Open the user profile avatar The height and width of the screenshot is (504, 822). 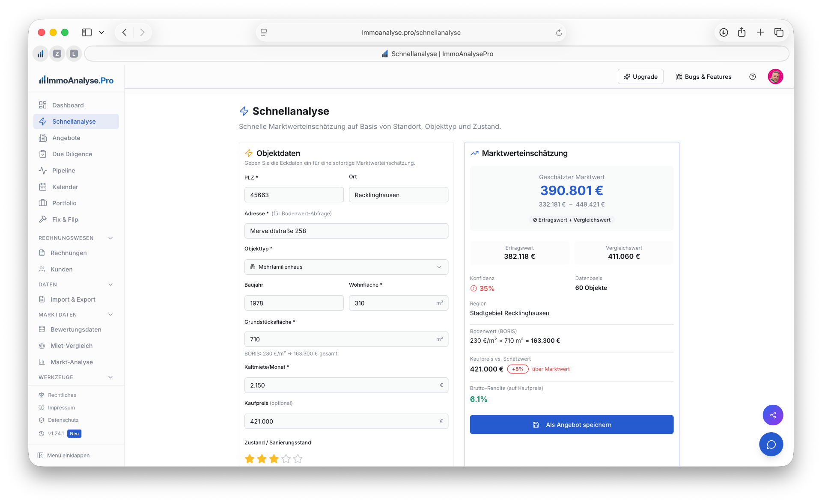775,77
